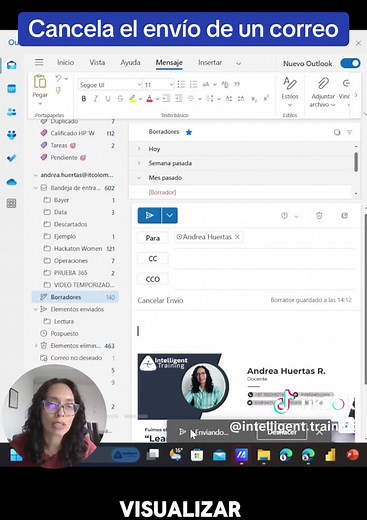Switch to the Ayuda tab
The width and height of the screenshot is (367, 520).
(x=130, y=62)
